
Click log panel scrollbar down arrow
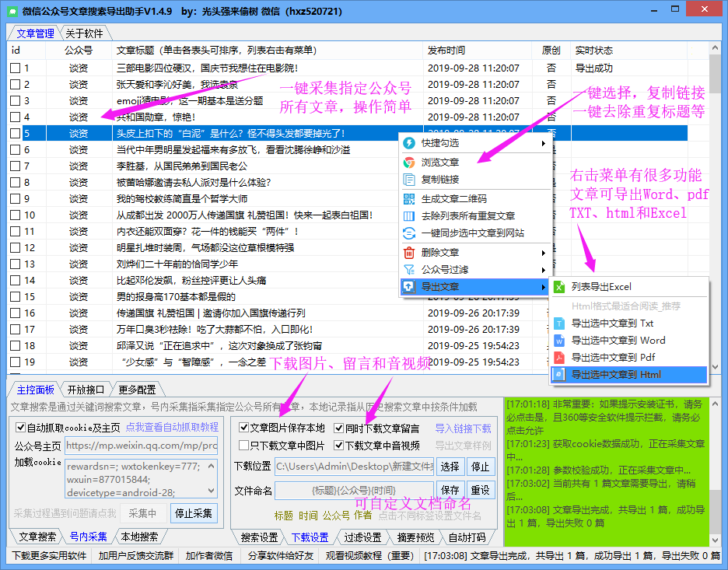click(x=715, y=540)
